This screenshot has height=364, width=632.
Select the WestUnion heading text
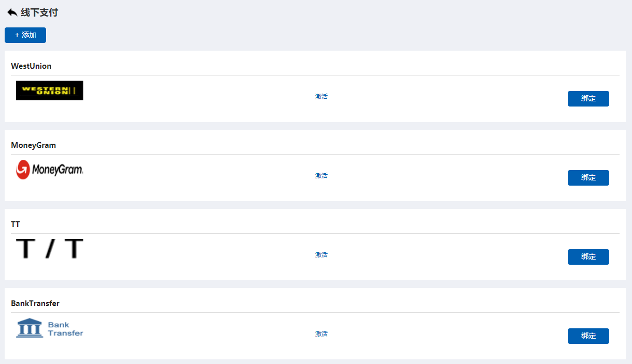click(x=31, y=66)
